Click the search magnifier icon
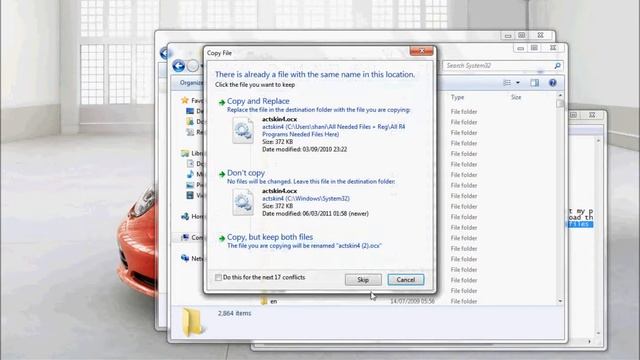 pos(558,65)
